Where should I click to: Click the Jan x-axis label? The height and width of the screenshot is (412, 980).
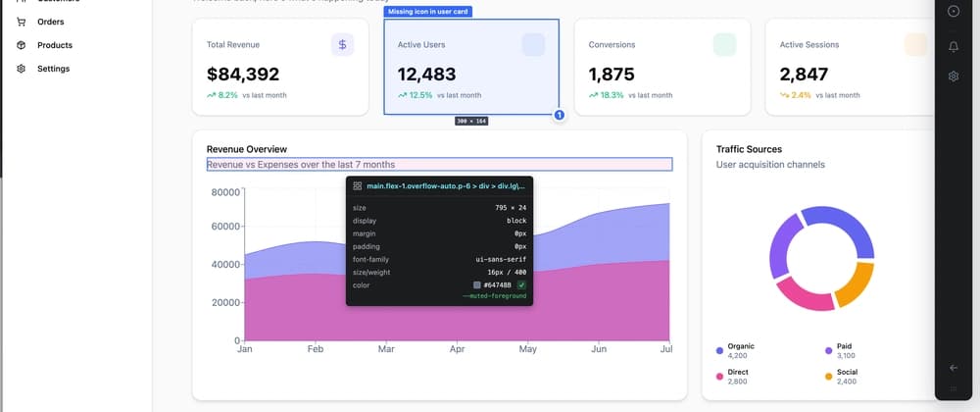click(x=244, y=349)
